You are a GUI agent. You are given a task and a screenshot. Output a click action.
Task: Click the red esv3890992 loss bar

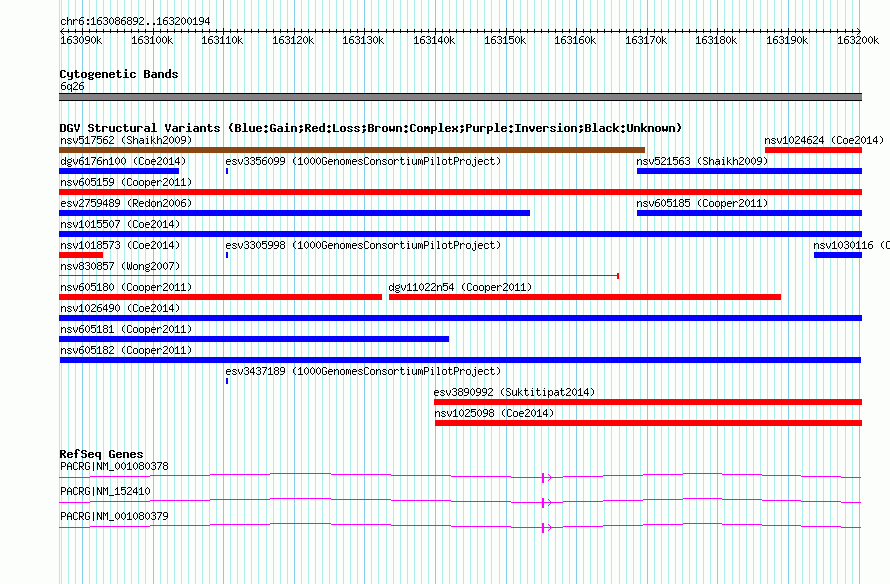tap(648, 402)
